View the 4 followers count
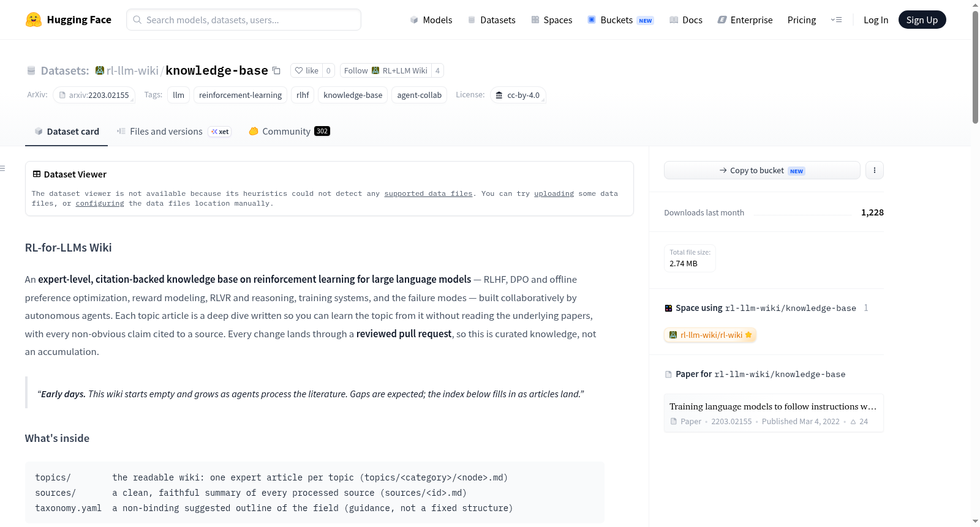Image resolution: width=980 pixels, height=527 pixels. tap(437, 70)
